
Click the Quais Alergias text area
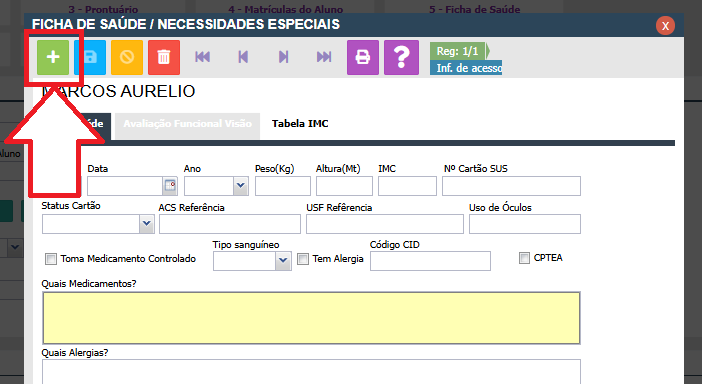(x=311, y=371)
